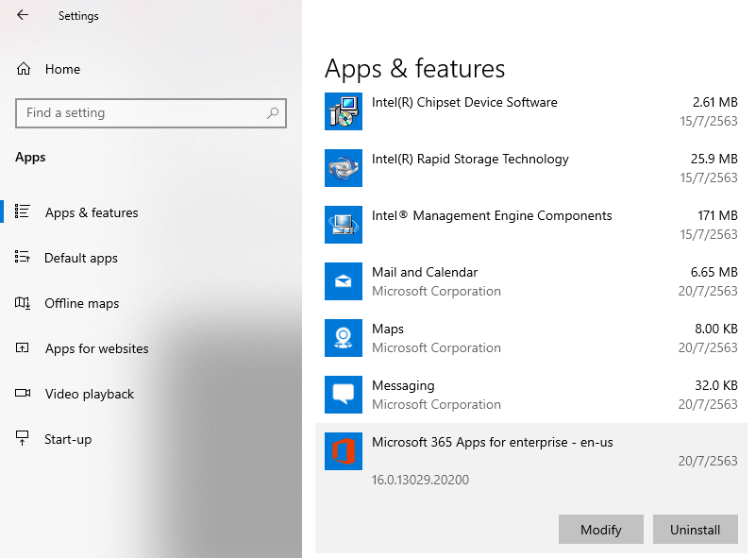This screenshot has width=756, height=558.
Task: Click Microsoft Corporation under Messaging
Action: pos(436,404)
